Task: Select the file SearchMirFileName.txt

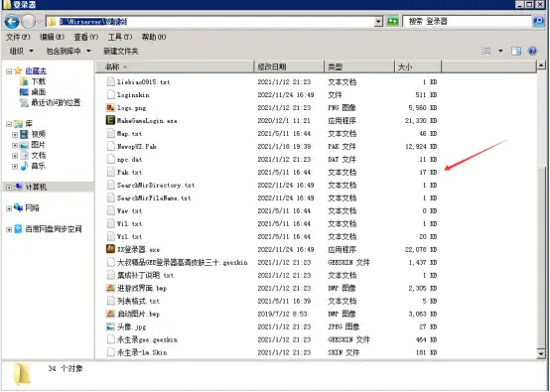Action: tap(154, 198)
